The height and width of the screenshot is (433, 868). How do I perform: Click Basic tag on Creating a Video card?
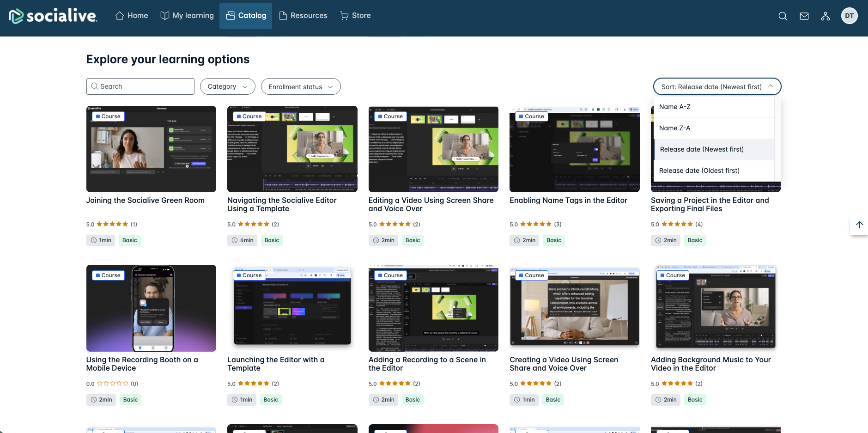click(x=553, y=400)
